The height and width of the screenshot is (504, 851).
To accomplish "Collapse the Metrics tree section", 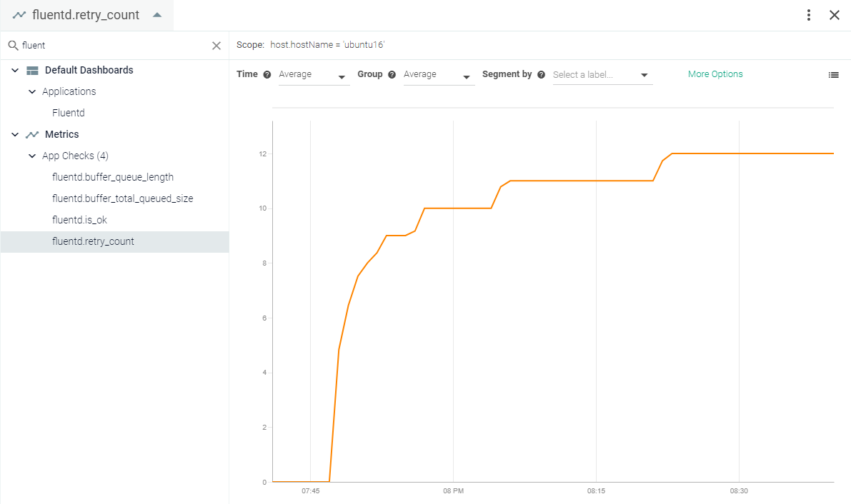I will pos(15,134).
